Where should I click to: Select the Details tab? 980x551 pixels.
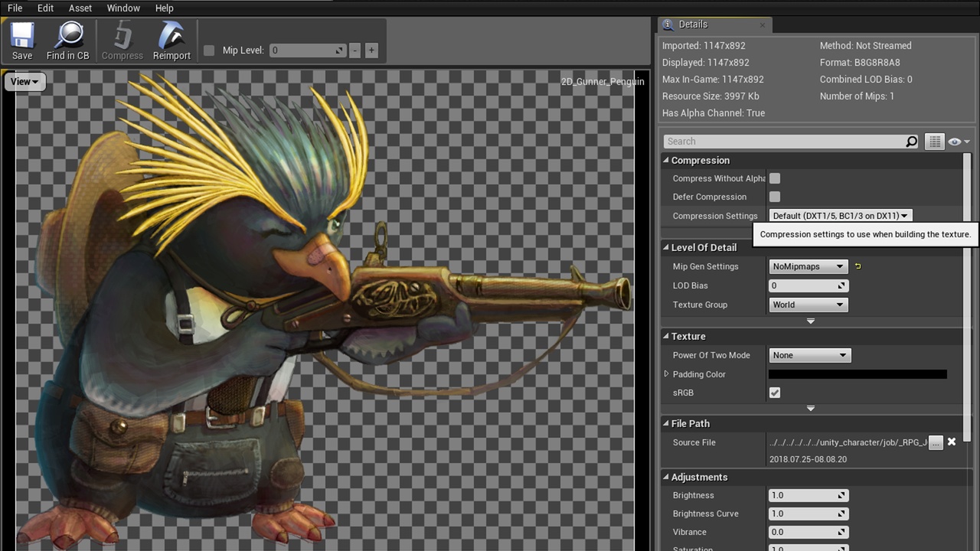click(x=715, y=24)
